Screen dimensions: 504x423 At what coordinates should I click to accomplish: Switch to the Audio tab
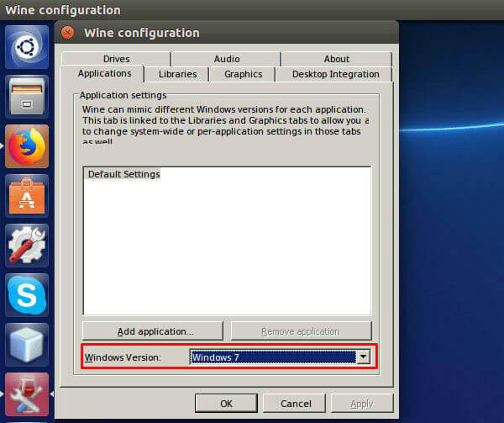tap(227, 59)
